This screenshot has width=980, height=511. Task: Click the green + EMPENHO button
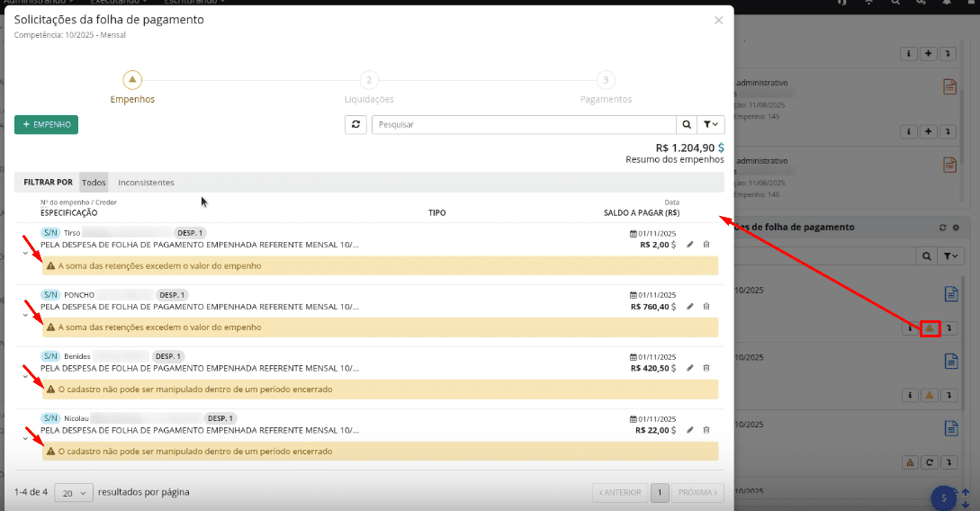[x=46, y=125]
